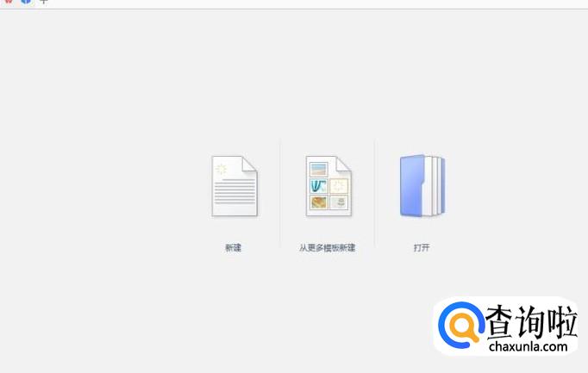The image size is (588, 373).
Task: Click the 查询啦 watermark text
Action: point(530,322)
